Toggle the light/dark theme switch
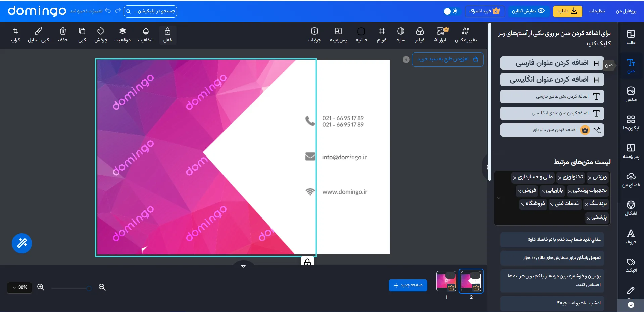 tap(451, 11)
